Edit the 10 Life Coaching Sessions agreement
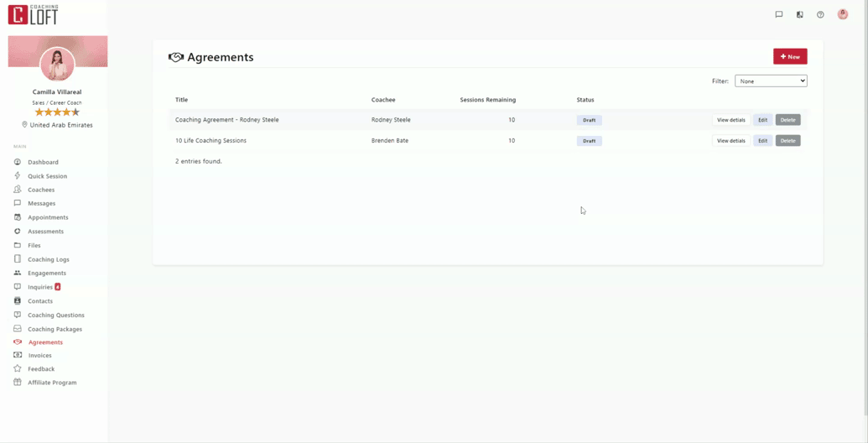Screen dimensions: 868x443 [x=762, y=141]
